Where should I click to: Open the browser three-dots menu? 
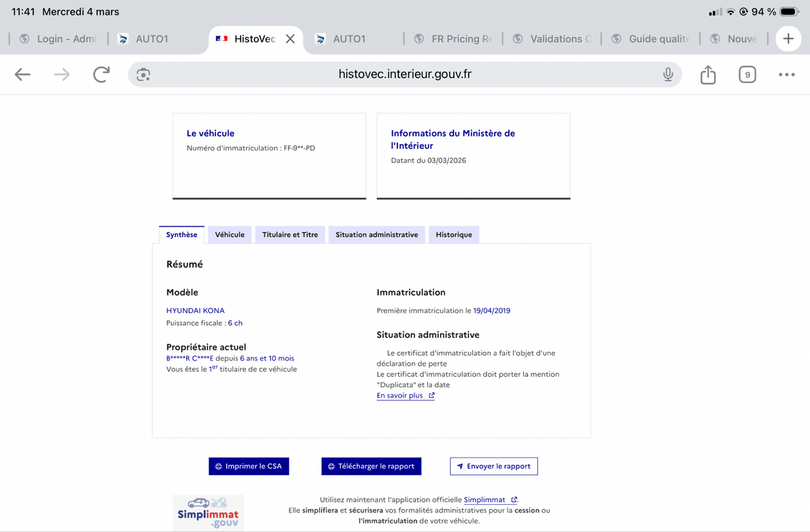(786, 75)
